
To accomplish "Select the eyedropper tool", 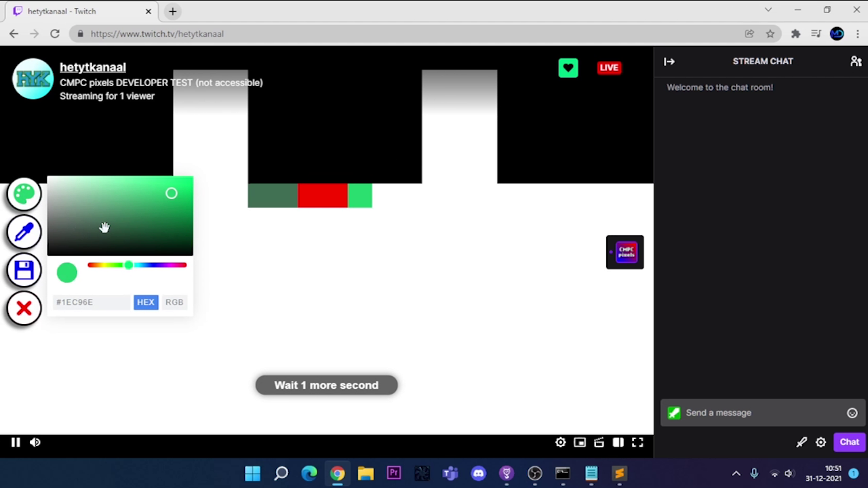I will (x=24, y=232).
